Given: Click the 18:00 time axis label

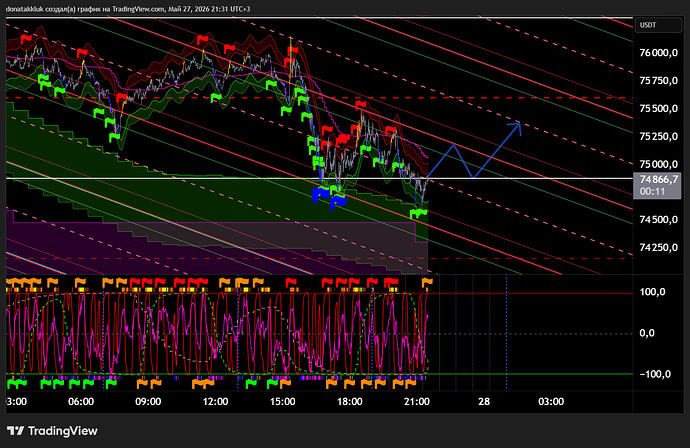Looking at the screenshot, I should [x=349, y=402].
